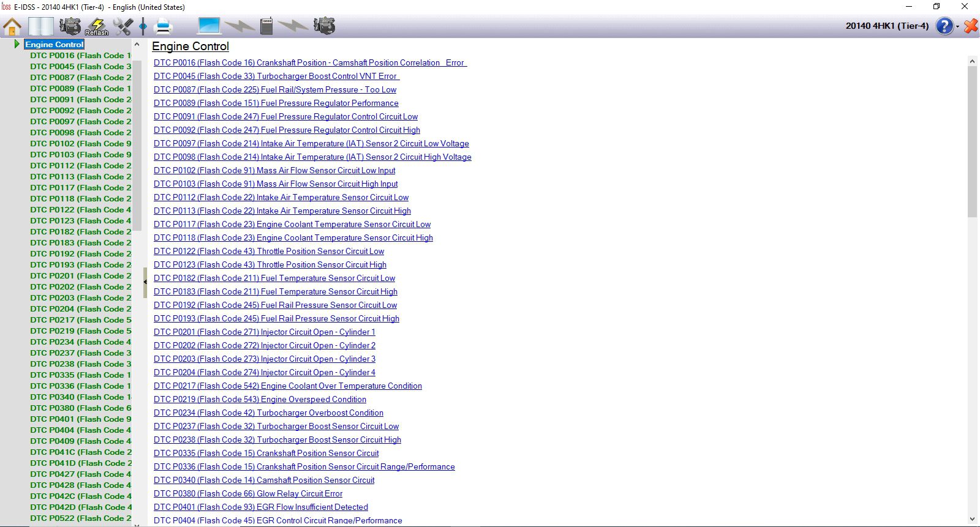Open DTC P0183 Fuel Temperature Circuit High

tap(276, 291)
